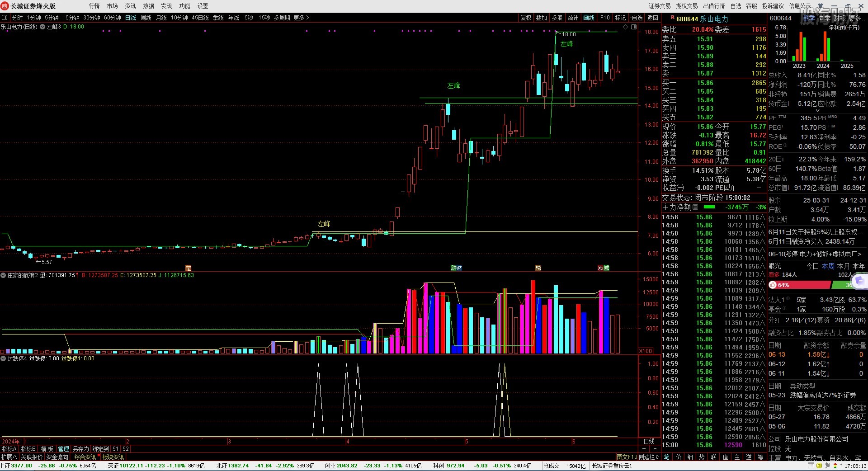The image size is (868, 471).
Task: Open the 6月11日关于持股5%以上股东 announcement
Action: [816, 232]
